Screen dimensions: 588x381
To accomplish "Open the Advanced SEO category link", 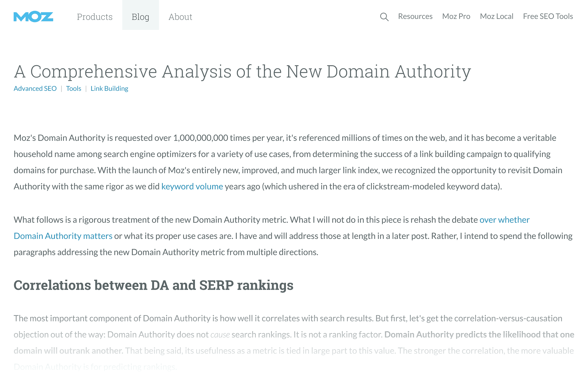I will coord(35,88).
